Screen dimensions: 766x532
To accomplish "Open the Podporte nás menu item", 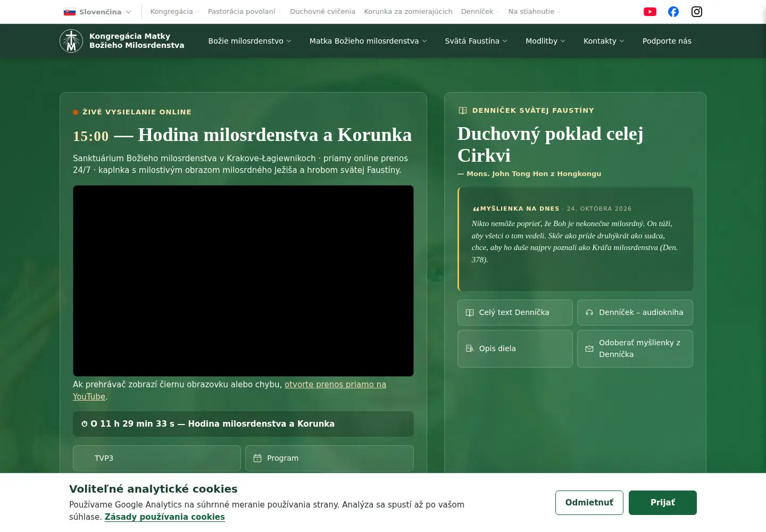I will pos(667,41).
